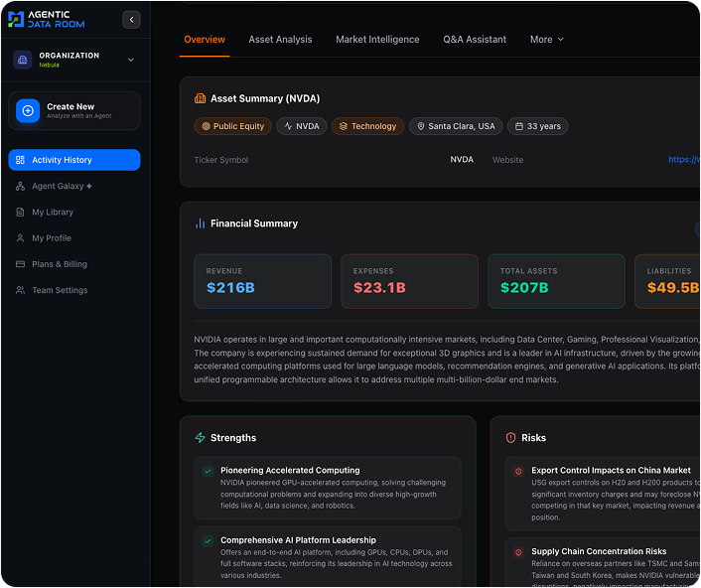
Task: Click the 33 years calendar tag
Action: [x=538, y=126]
